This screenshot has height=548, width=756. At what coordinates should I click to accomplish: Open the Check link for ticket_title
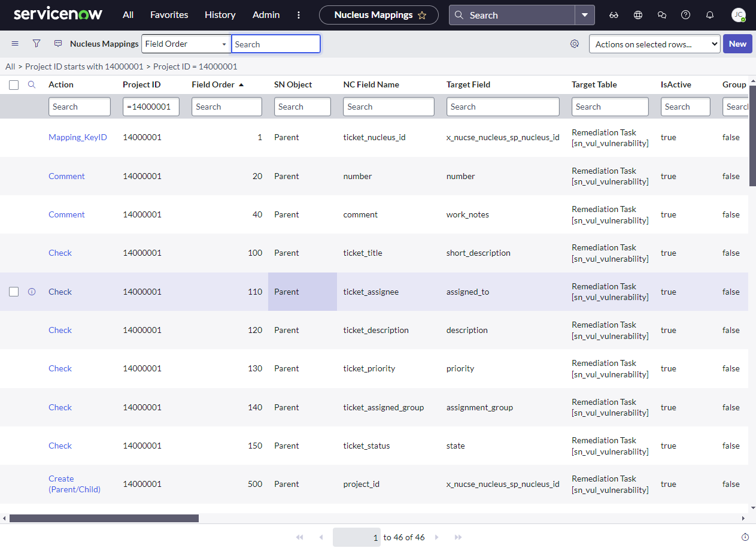pos(60,253)
